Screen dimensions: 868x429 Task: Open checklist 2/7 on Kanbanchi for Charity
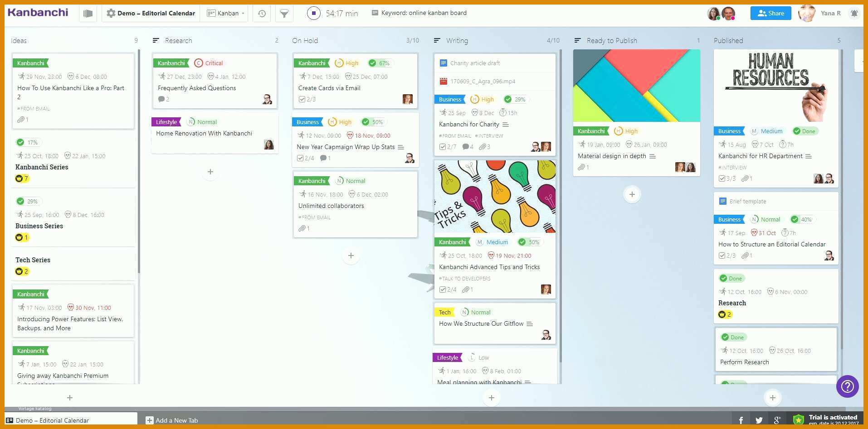448,147
